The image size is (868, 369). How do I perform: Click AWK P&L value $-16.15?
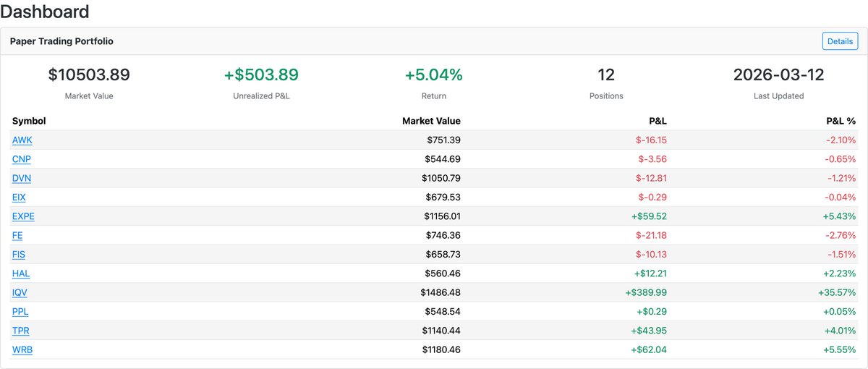click(651, 140)
